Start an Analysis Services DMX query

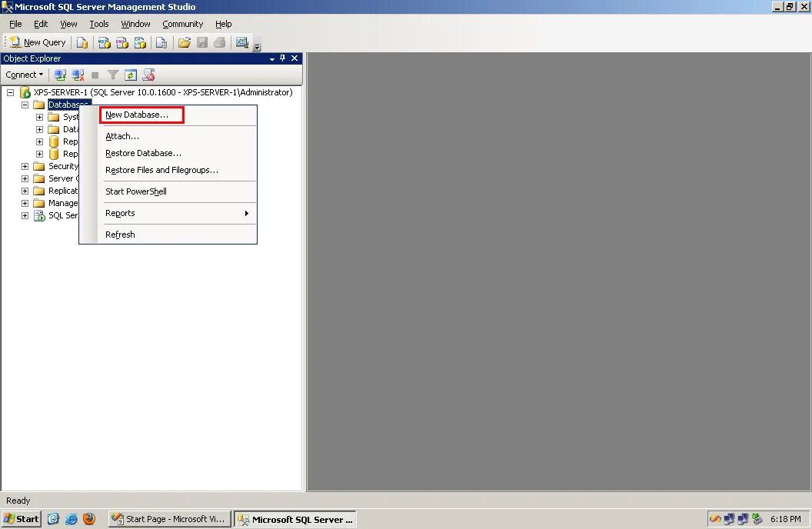(121, 42)
